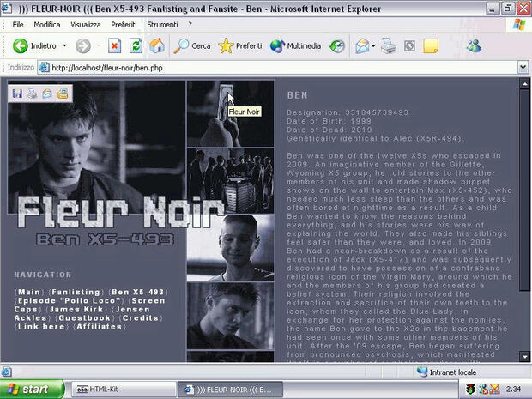
Task: Expand the Mail button dropdown arrow
Action: click(x=373, y=45)
